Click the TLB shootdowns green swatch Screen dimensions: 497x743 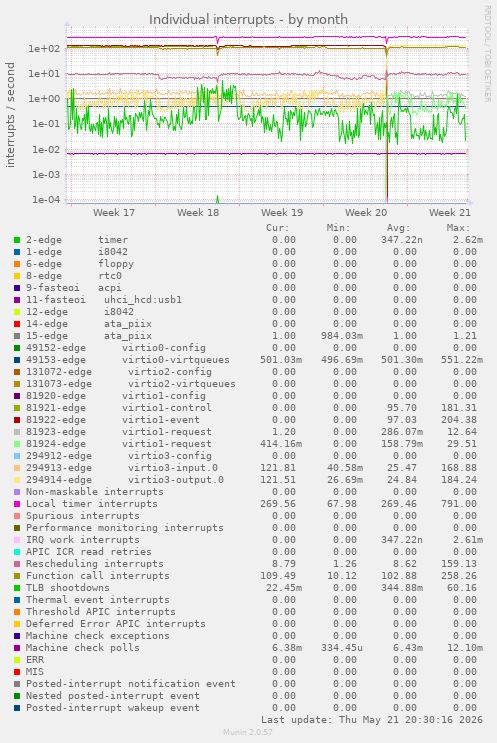pos(17,588)
